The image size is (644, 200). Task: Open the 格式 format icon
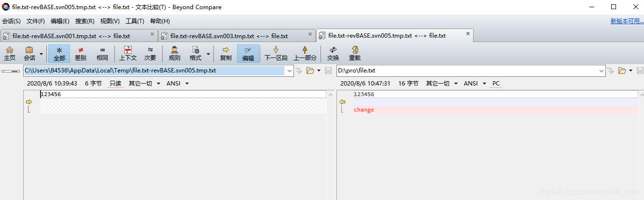(x=196, y=54)
